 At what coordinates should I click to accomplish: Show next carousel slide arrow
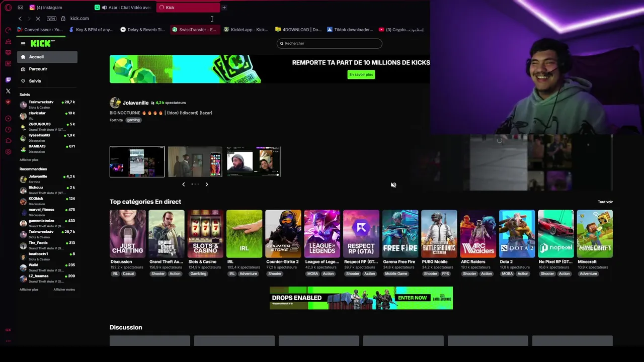pyautogui.click(x=206, y=185)
